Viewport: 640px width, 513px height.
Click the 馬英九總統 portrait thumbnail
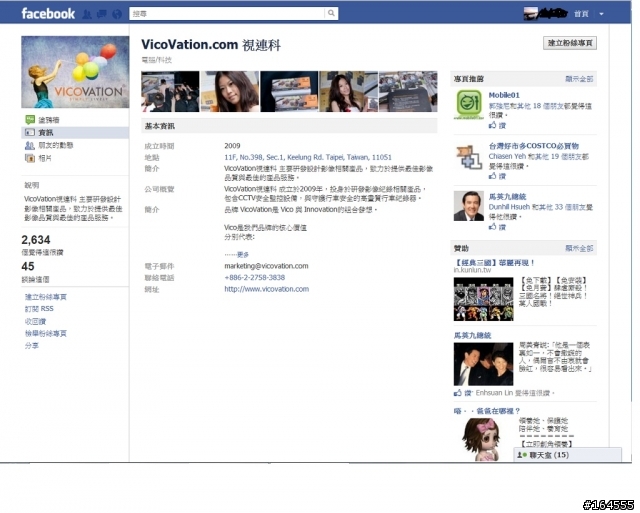469,206
